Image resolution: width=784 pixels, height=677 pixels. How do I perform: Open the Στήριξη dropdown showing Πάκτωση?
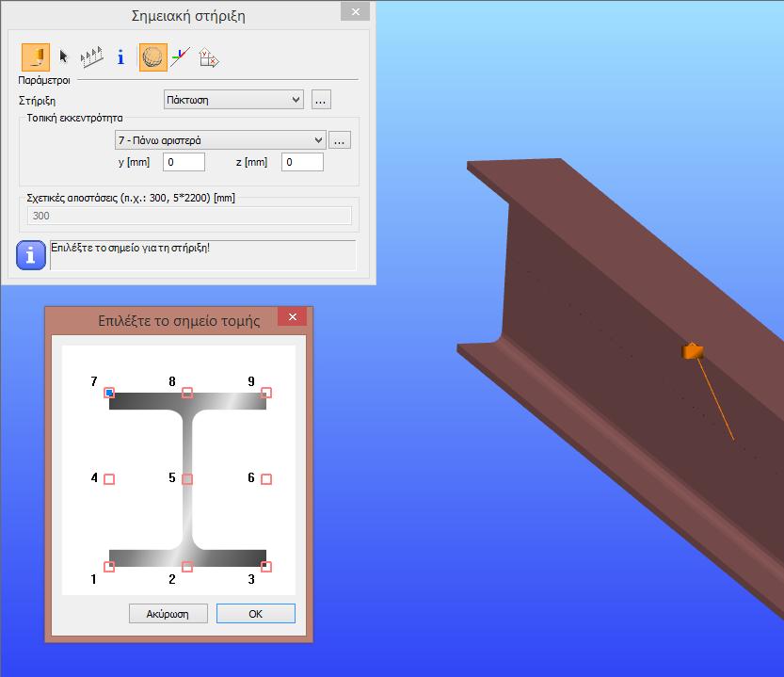(x=233, y=100)
